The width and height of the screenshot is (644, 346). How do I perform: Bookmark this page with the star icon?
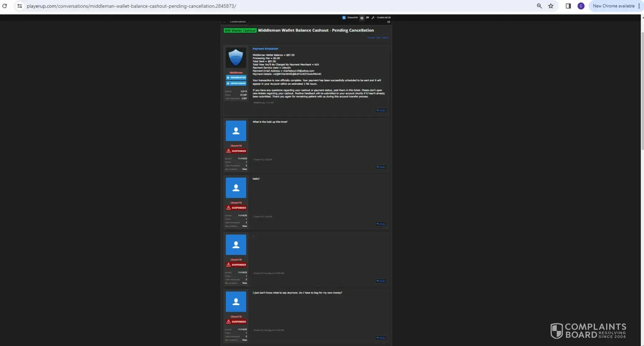[551, 6]
